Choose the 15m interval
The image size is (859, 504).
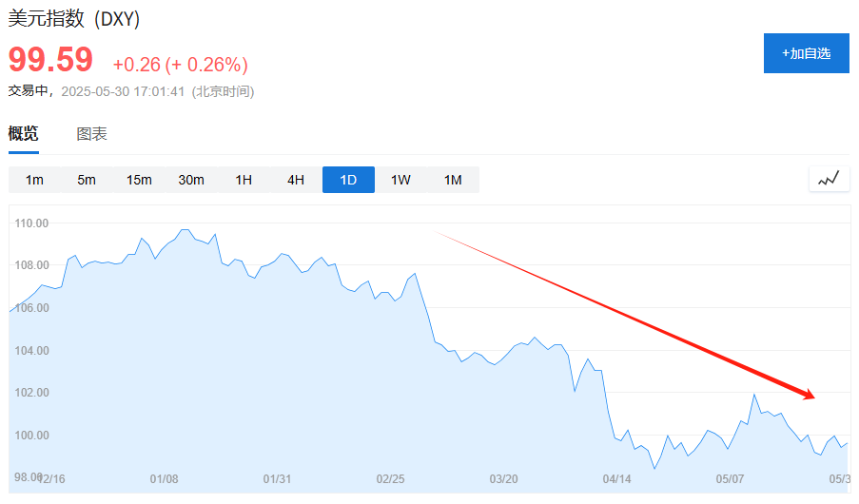coord(139,180)
